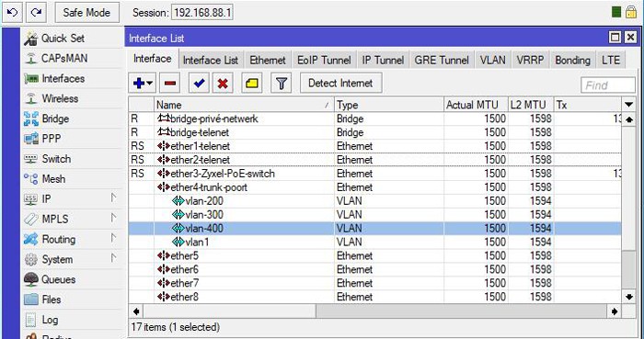Click the vertical scrollbar up arrow
This screenshot has width=644, height=339.
[628, 119]
